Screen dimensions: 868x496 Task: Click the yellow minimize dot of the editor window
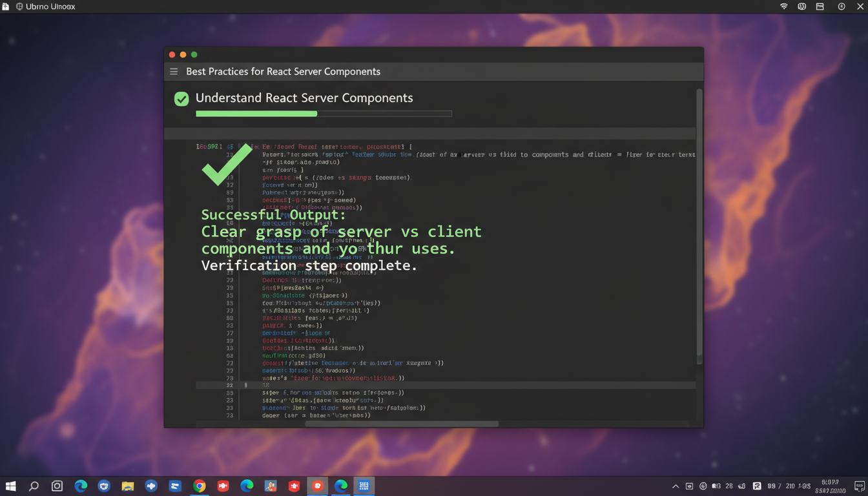pos(183,55)
